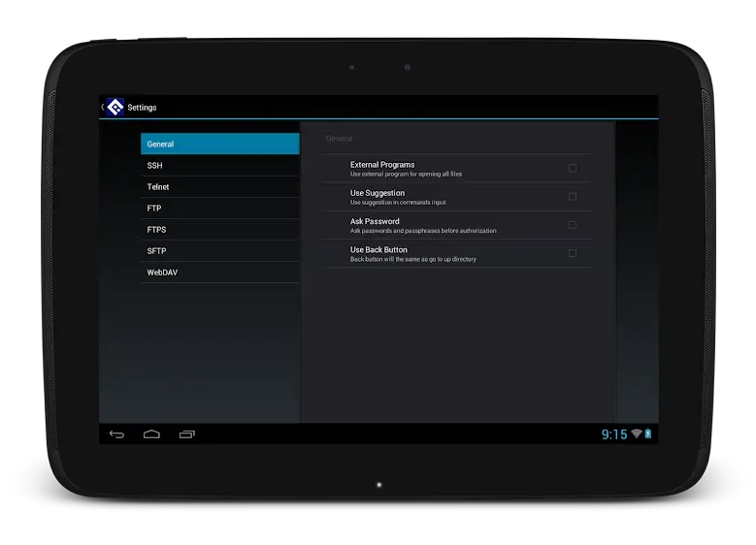Tap the battery status icon
Image resolution: width=756 pixels, height=545 pixels.
tap(648, 433)
